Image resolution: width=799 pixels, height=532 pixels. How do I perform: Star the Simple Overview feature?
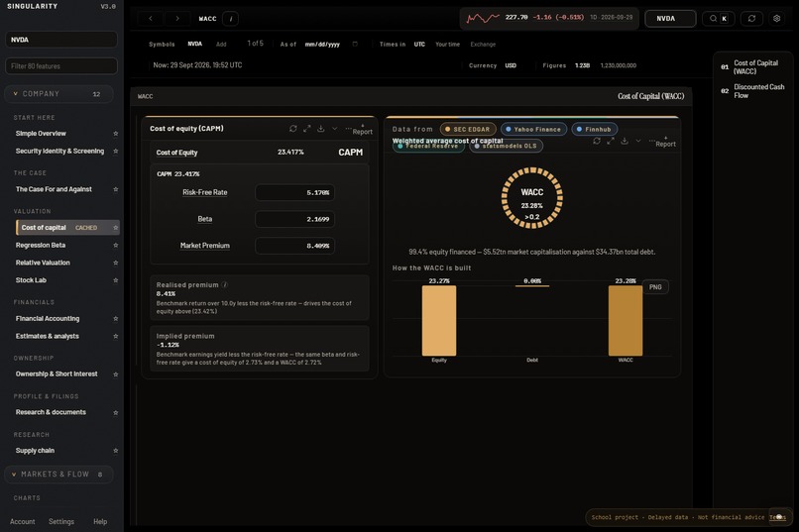[116, 134]
